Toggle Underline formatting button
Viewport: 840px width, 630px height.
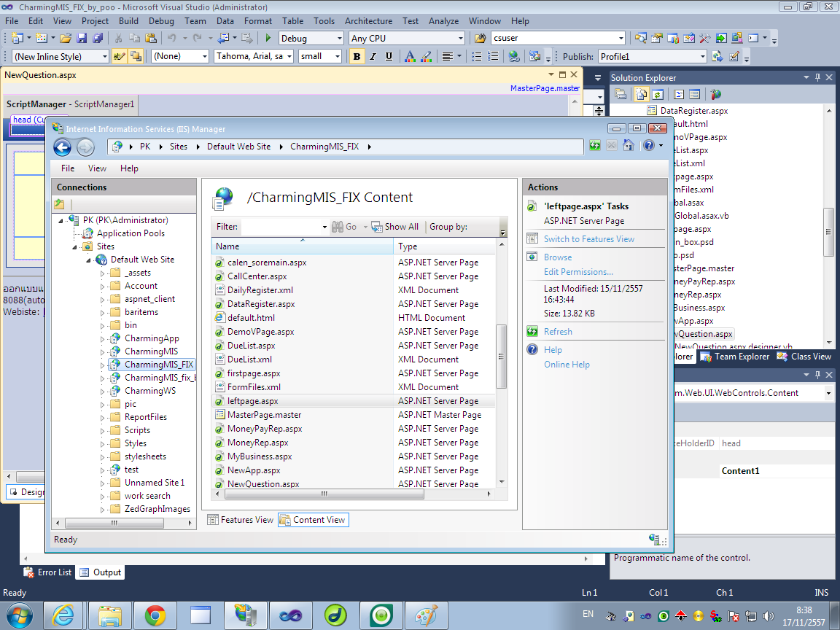tap(389, 56)
